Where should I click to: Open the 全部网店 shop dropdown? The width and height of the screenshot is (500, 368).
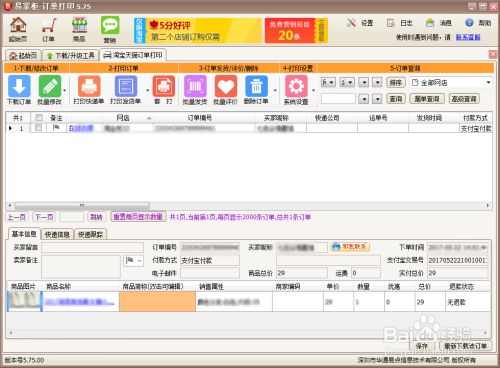(x=451, y=82)
